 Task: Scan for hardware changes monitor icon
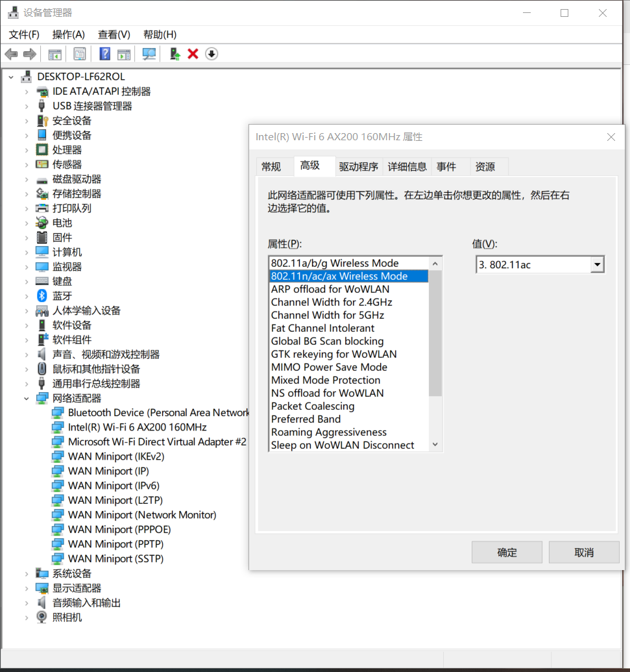tap(149, 54)
